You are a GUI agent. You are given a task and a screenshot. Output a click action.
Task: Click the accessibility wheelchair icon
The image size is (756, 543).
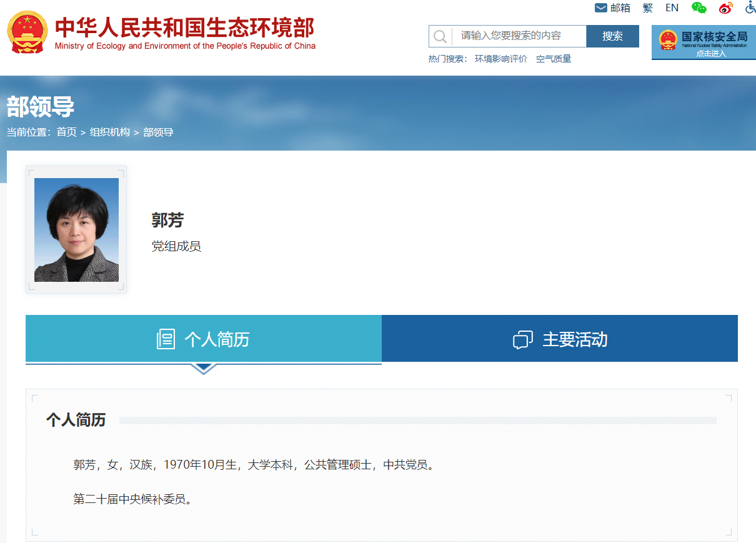pos(750,8)
